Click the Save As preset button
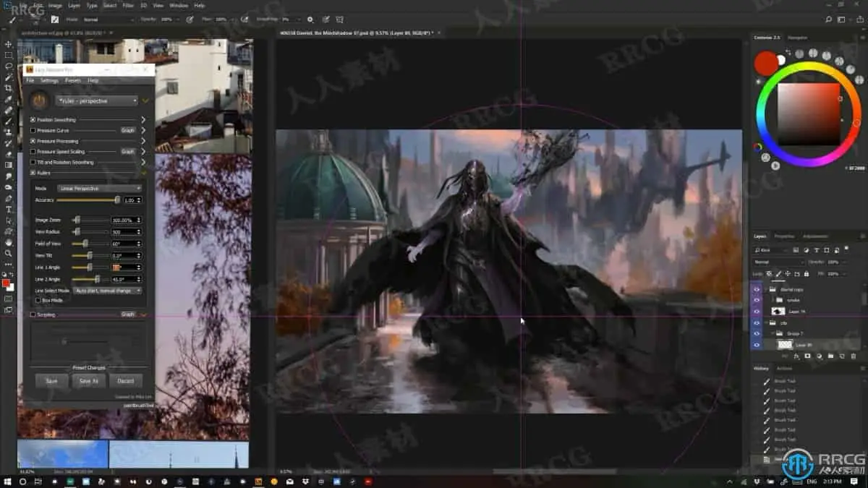 pyautogui.click(x=88, y=380)
